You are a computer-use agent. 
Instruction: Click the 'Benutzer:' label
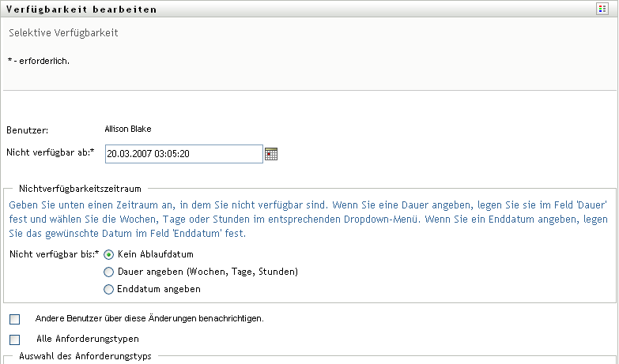[x=28, y=129]
